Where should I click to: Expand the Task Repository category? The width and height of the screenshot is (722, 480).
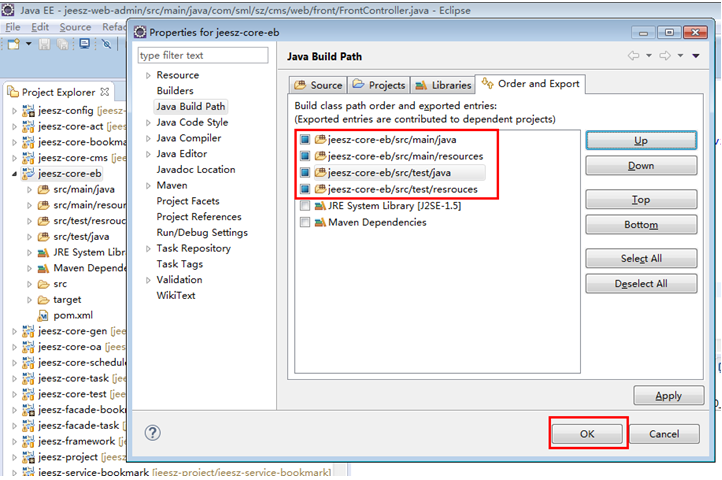pyautogui.click(x=148, y=249)
